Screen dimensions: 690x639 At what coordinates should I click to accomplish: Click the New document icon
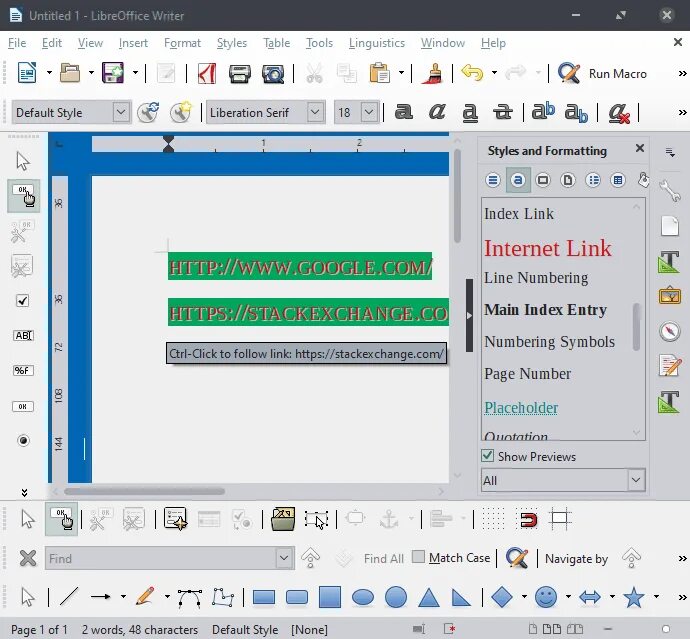point(27,73)
